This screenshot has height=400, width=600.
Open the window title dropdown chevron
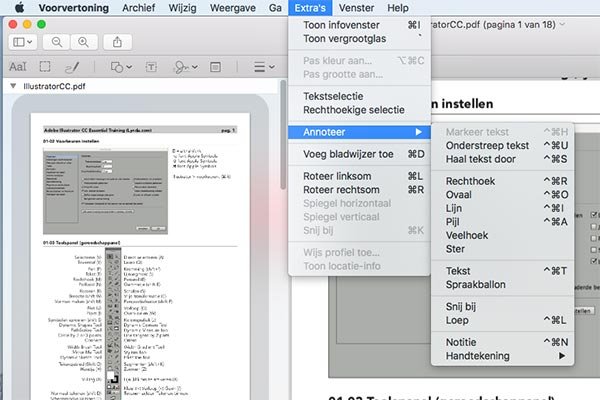[562, 24]
